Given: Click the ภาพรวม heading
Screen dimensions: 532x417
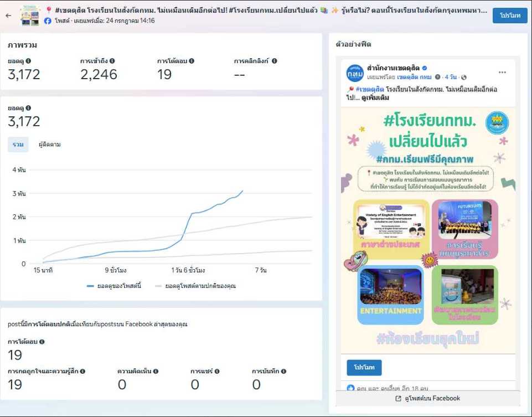Looking at the screenshot, I should click(22, 45).
